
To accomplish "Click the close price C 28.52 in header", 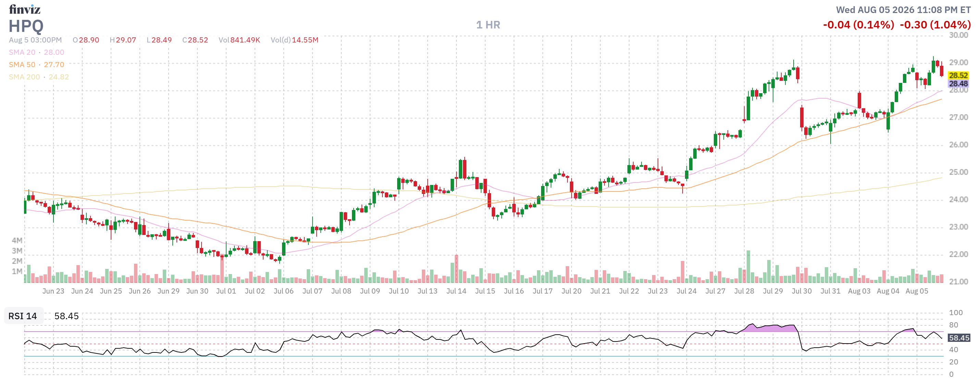I will [x=195, y=40].
